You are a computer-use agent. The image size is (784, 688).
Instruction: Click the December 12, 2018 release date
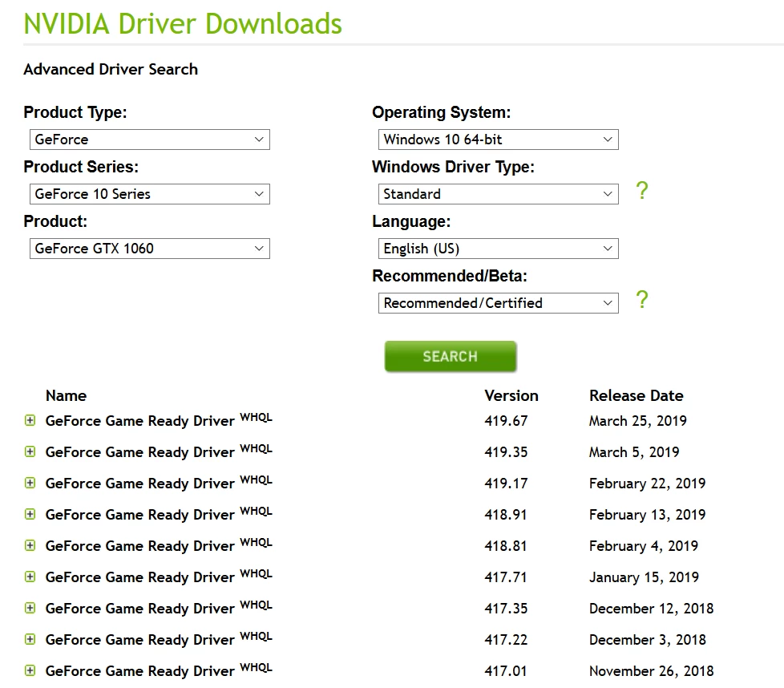tap(652, 609)
